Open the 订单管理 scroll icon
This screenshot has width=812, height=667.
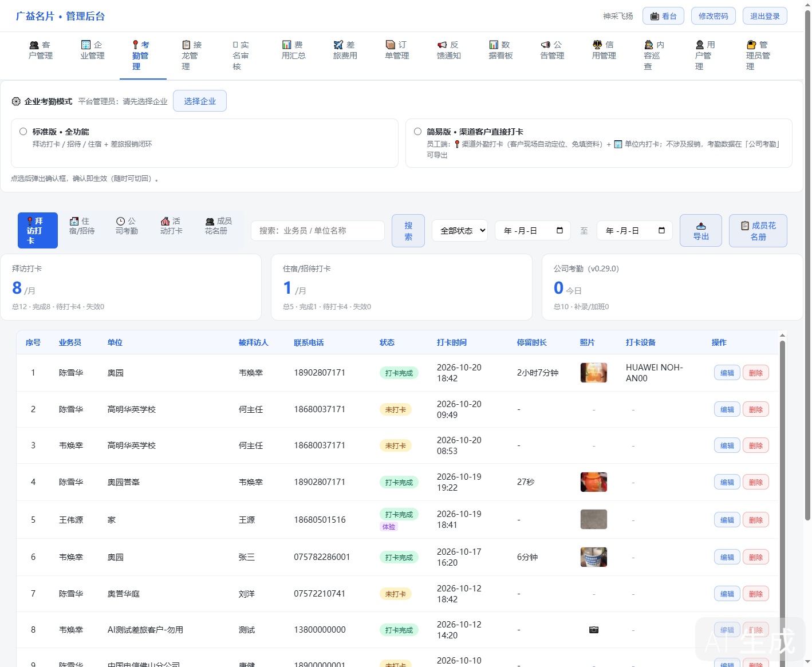(x=390, y=45)
